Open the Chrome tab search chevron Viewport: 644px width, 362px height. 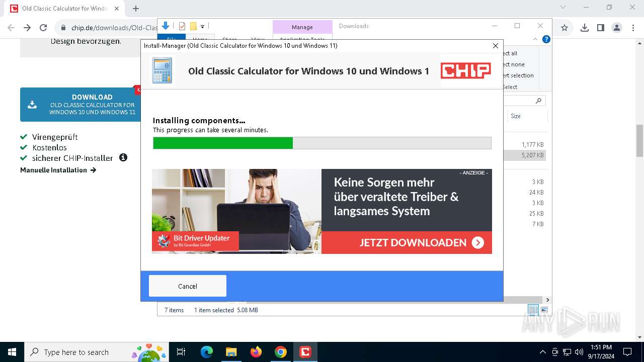click(x=563, y=7)
